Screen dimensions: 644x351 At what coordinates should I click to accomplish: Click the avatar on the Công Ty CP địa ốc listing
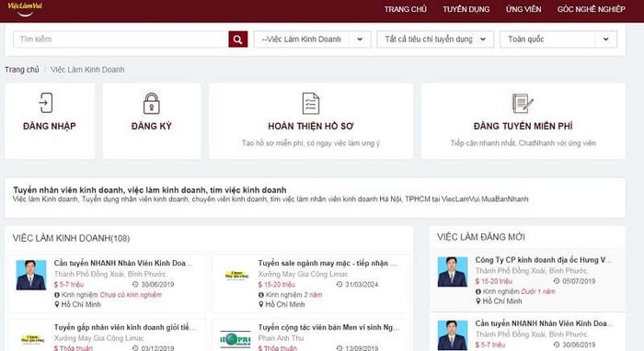pos(453,272)
